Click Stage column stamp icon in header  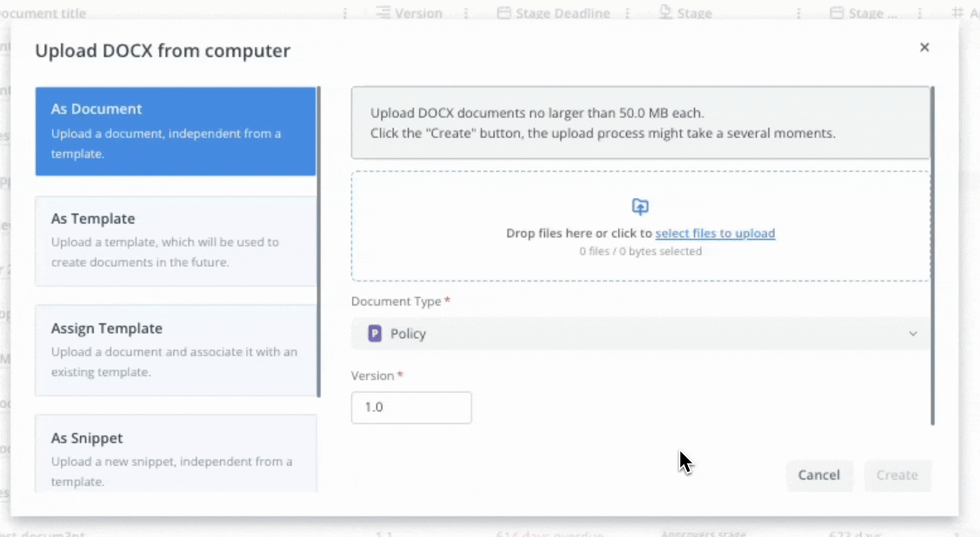665,12
